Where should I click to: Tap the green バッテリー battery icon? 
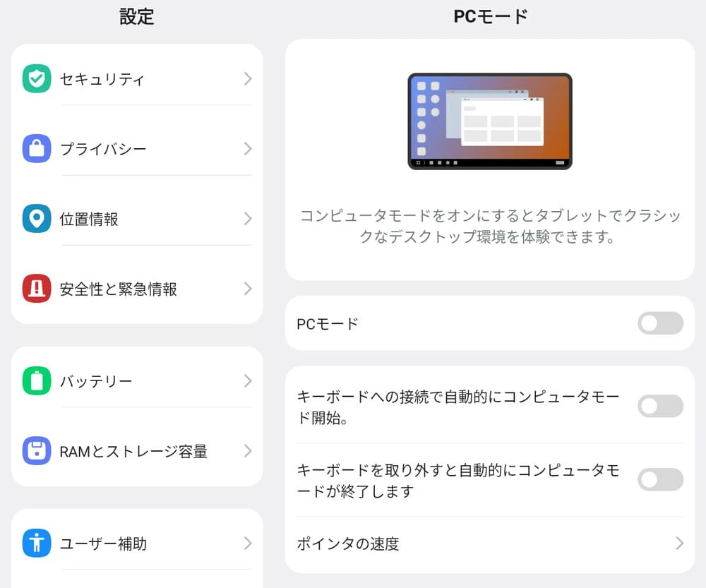pyautogui.click(x=37, y=381)
